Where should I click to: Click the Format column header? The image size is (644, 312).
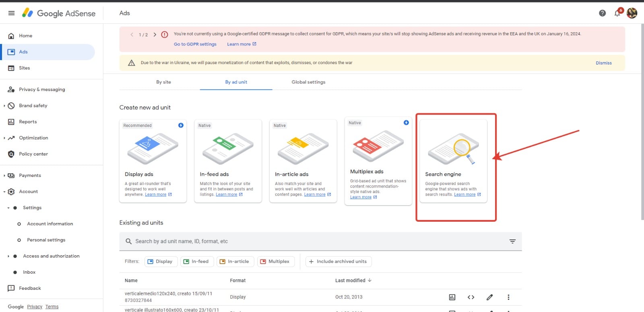pos(238,281)
